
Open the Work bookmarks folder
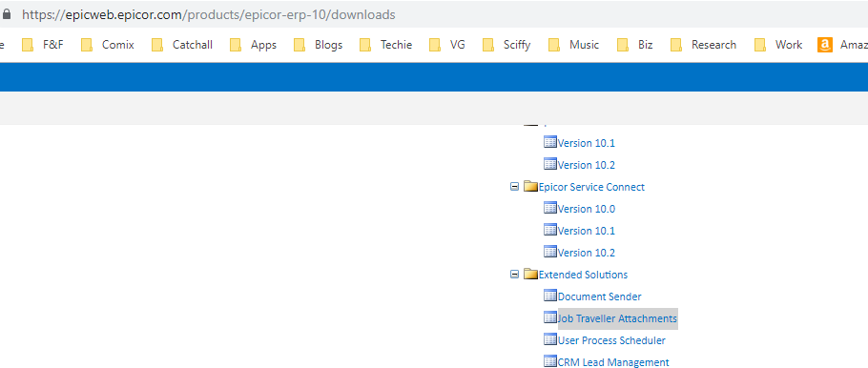coord(777,45)
